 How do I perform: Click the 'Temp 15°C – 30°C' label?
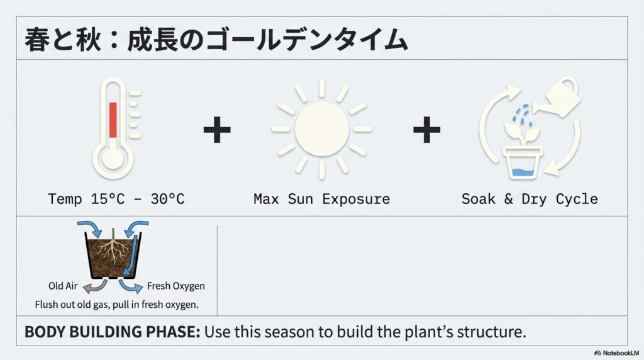pos(116,200)
